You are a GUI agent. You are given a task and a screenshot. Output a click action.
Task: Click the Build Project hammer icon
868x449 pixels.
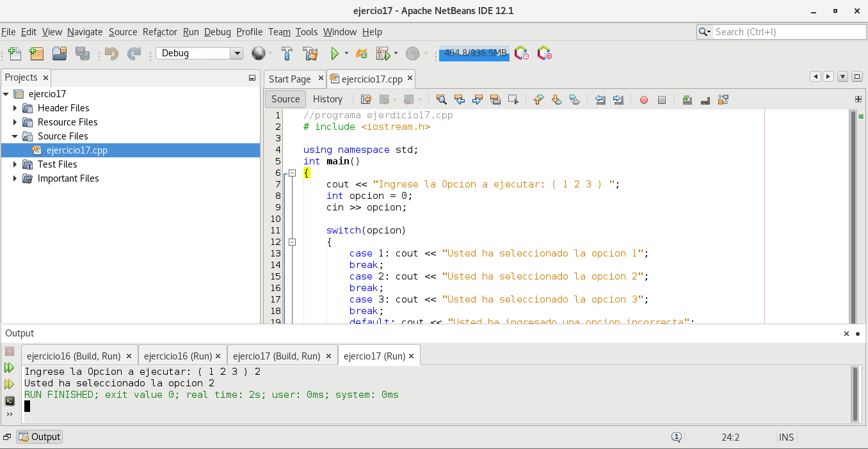pos(287,54)
